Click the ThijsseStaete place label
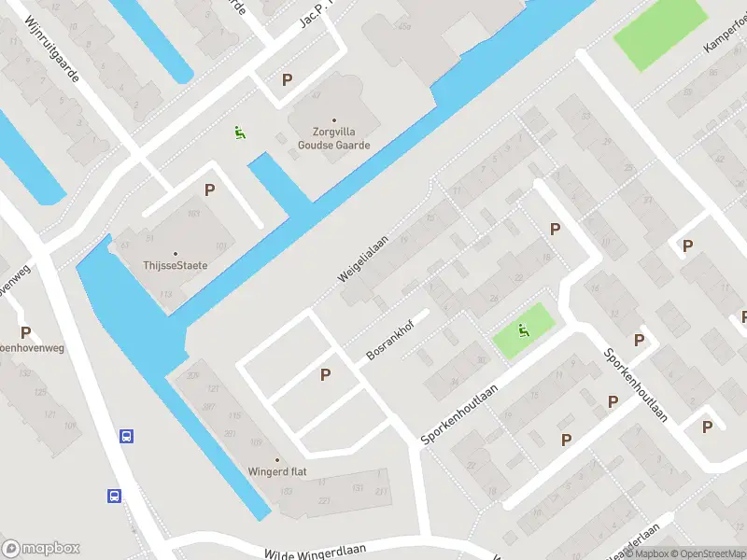Viewport: 747px width, 560px height. tap(176, 265)
